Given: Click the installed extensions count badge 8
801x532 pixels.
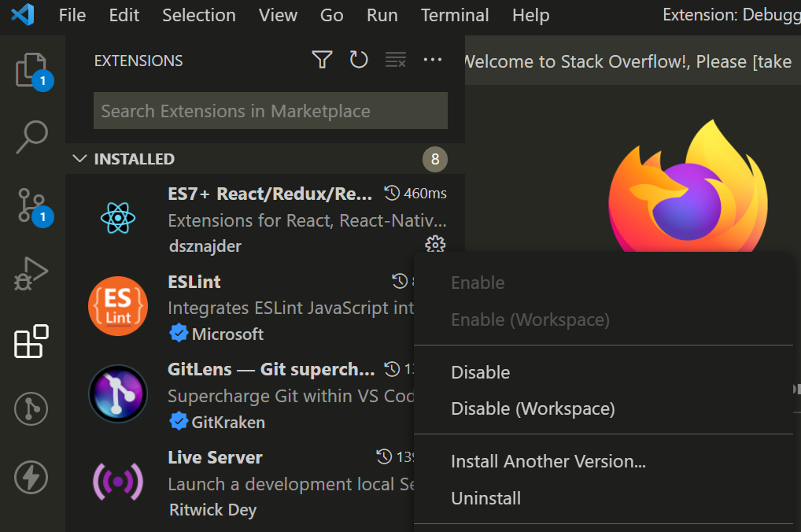Looking at the screenshot, I should point(434,159).
